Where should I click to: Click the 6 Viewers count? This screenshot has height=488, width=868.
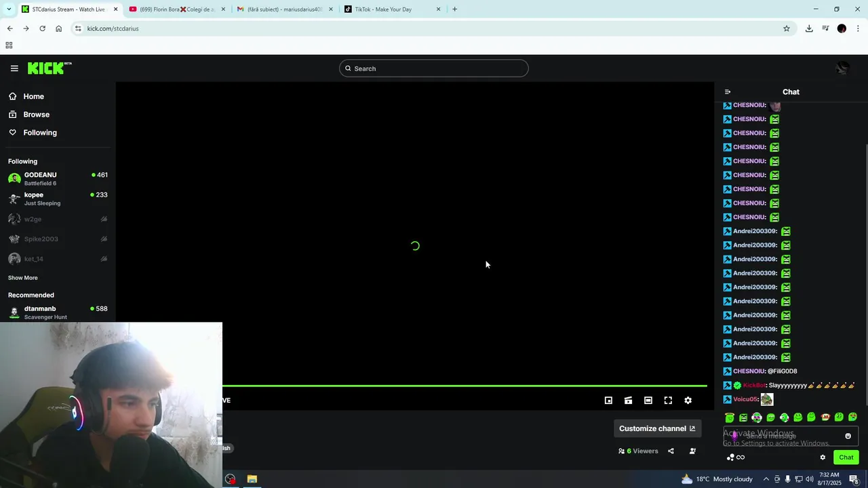638,451
